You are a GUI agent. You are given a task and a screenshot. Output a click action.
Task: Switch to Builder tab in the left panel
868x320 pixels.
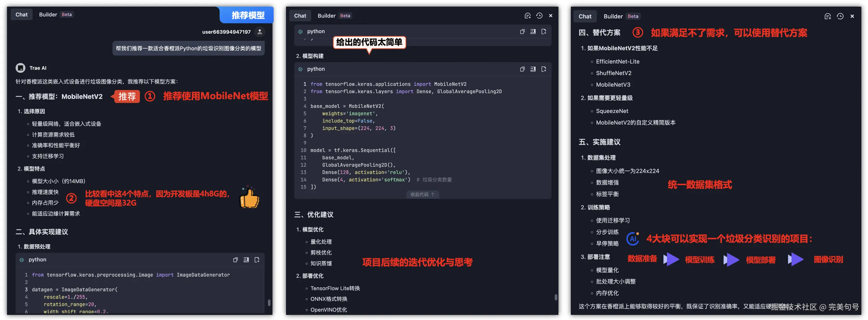56,15
